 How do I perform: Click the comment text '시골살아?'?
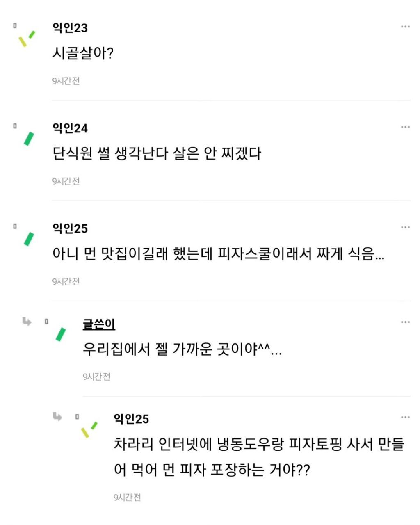point(83,53)
